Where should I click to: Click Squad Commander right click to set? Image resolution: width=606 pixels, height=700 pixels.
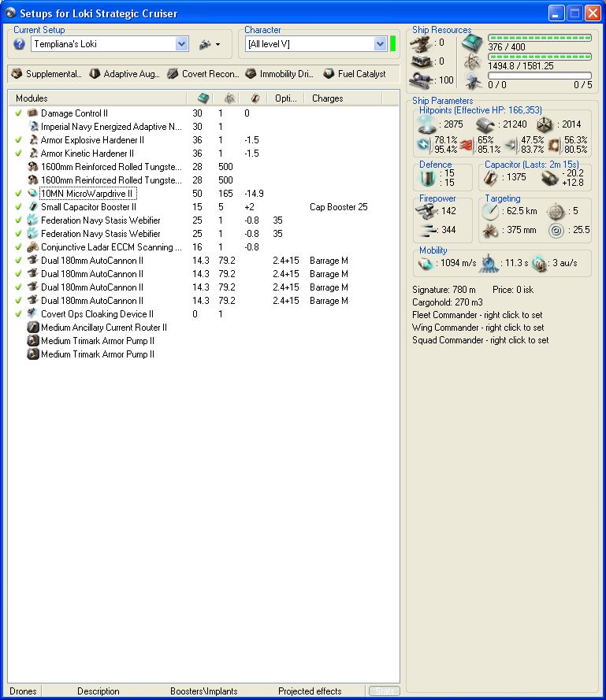point(480,339)
